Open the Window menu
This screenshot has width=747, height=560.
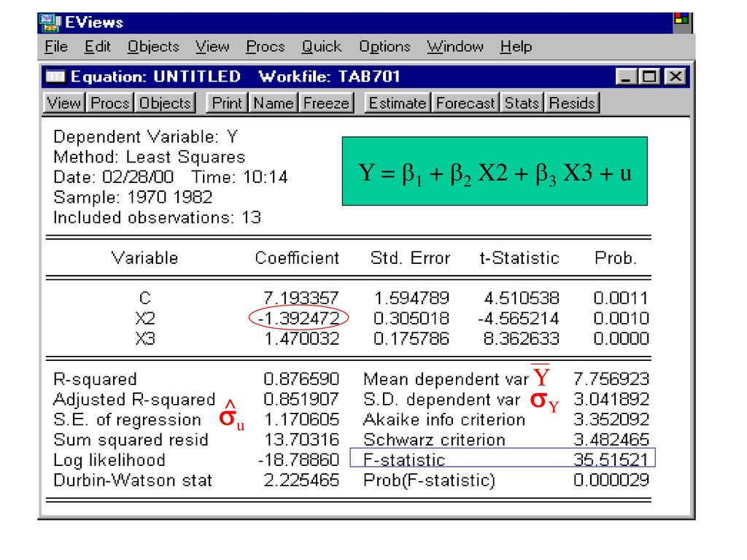pyautogui.click(x=455, y=47)
